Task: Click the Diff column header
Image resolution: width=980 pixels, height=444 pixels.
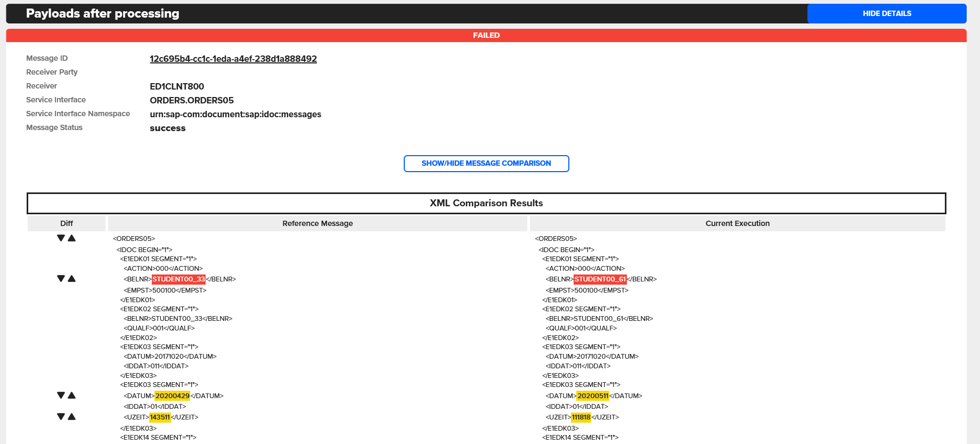Action: (x=67, y=223)
